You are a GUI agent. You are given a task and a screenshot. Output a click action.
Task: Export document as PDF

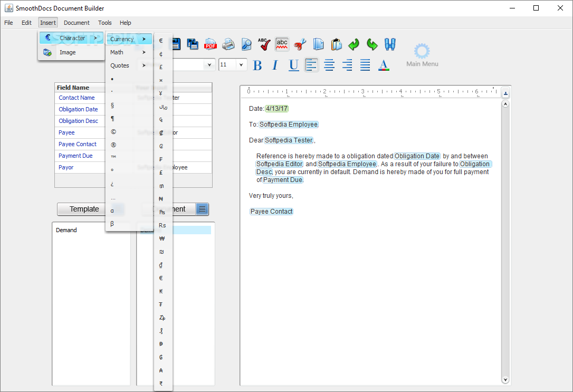[x=211, y=44]
